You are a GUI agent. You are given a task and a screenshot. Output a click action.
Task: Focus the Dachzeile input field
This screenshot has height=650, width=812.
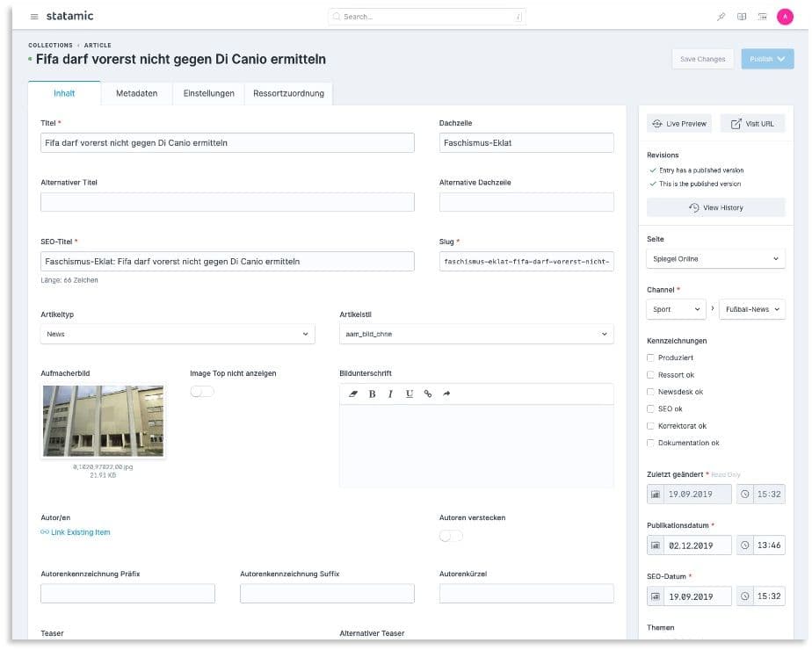526,143
